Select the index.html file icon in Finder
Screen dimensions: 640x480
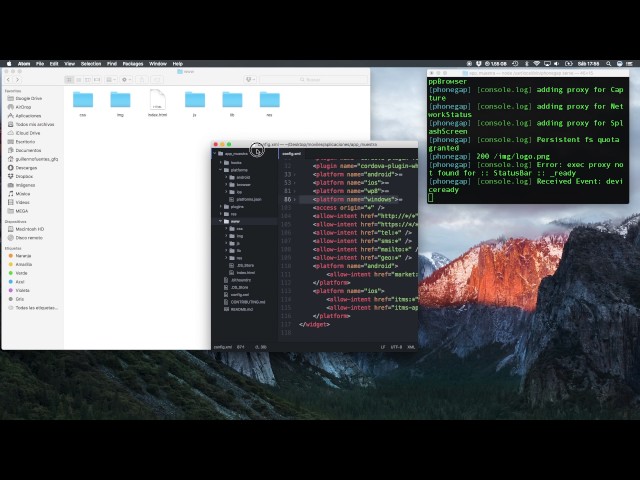[x=158, y=100]
